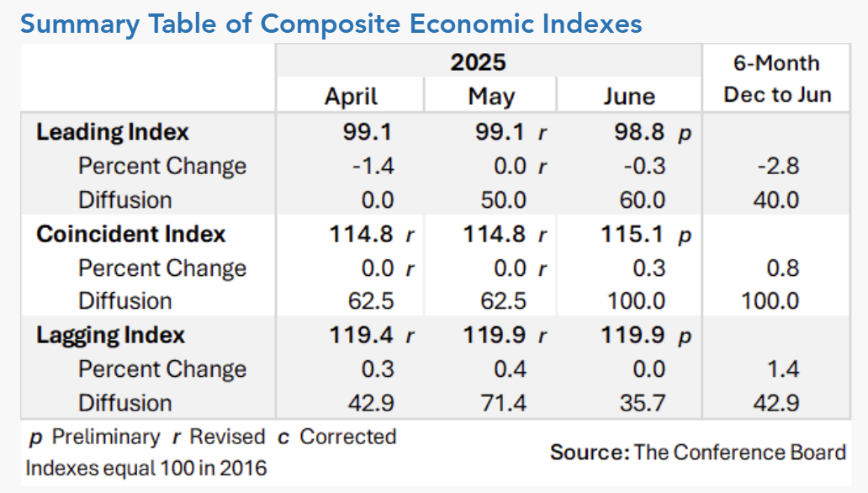Screen dimensions: 868x493
Task: Click the Lagging Index May diffusion value 71.4
Action: coord(503,403)
